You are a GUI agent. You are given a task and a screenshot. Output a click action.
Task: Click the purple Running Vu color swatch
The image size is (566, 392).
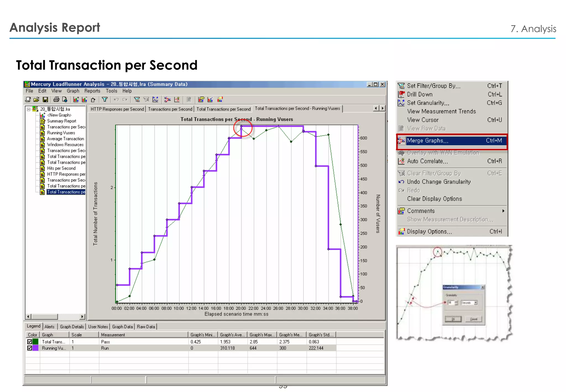36,348
